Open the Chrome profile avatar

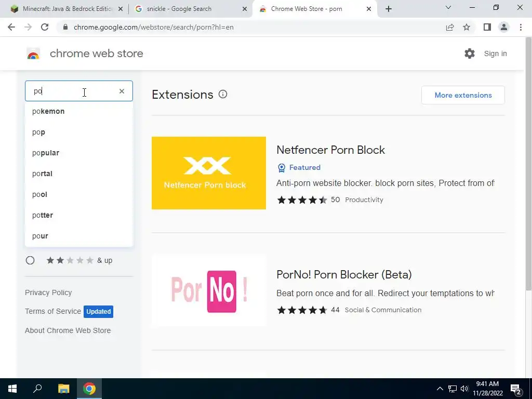click(x=504, y=27)
